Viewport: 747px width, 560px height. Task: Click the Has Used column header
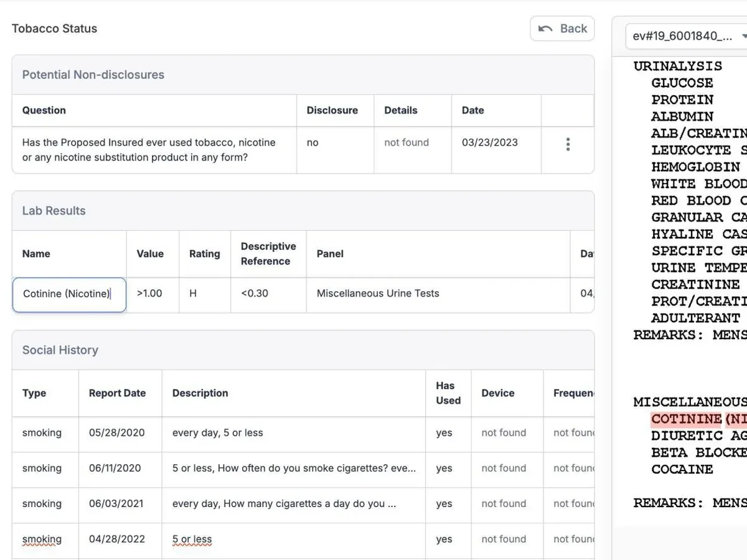pyautogui.click(x=448, y=393)
